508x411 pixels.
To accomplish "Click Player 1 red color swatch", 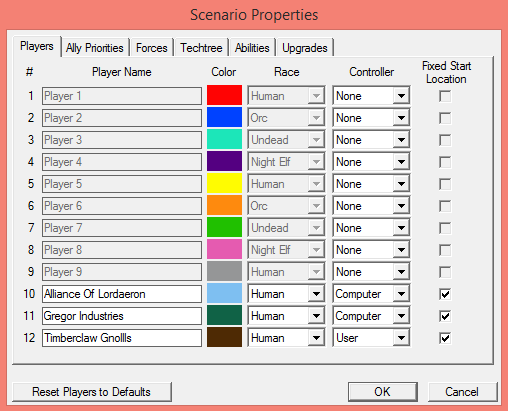I will [x=224, y=96].
